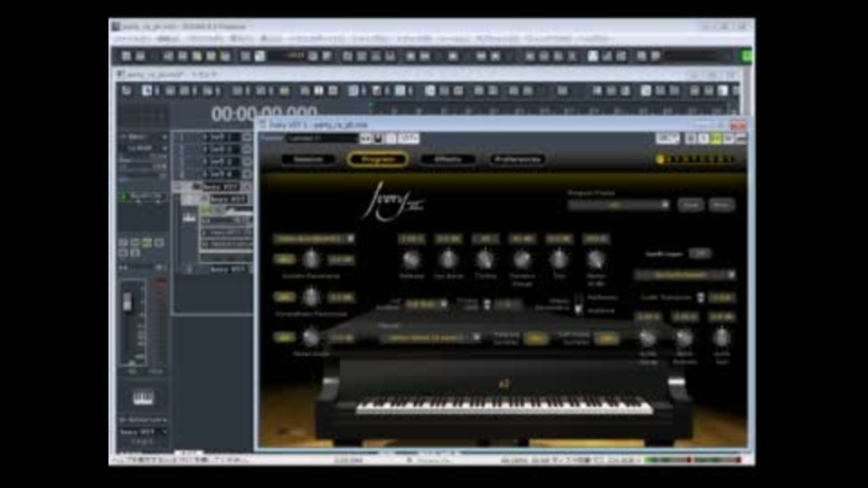
Task: Click the Synth Release knob
Action: click(x=684, y=337)
